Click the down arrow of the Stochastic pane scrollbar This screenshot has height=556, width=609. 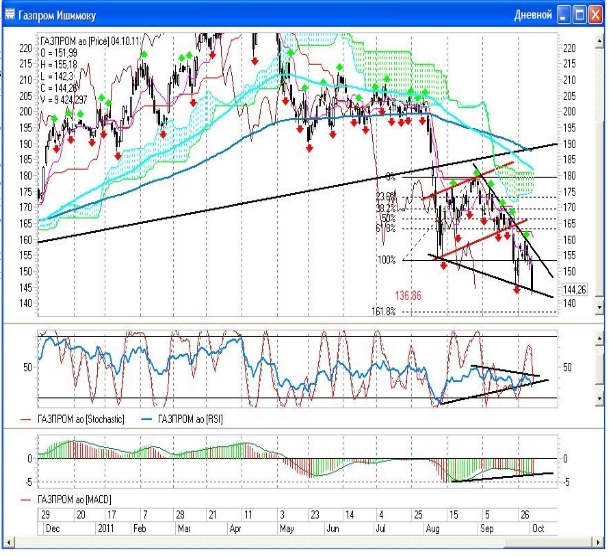[599, 399]
